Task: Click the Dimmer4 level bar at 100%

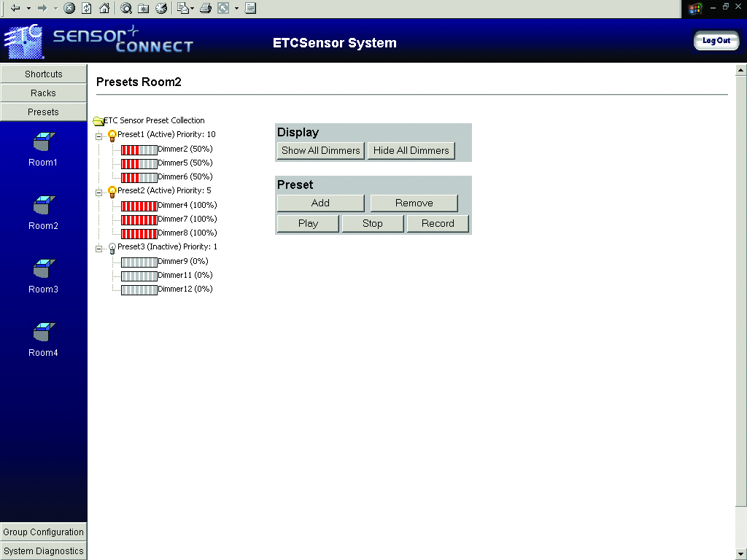Action: [139, 206]
